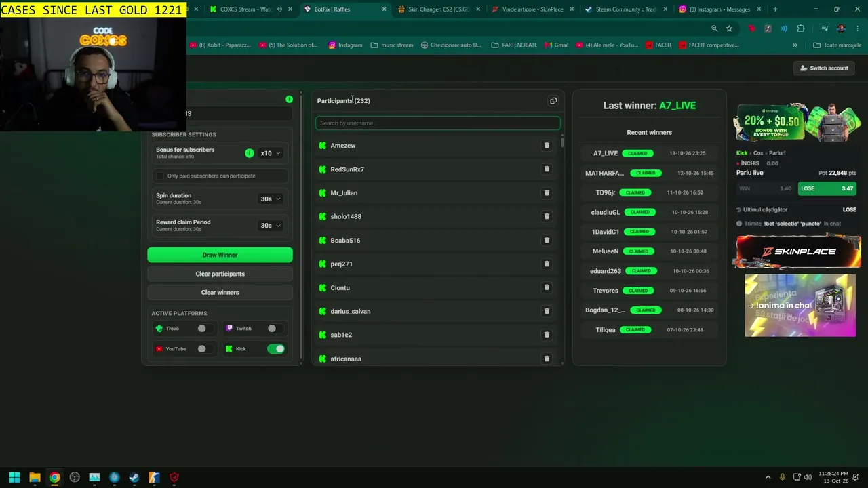
Task: Delete sab1e2 using its trash icon
Action: tap(547, 335)
